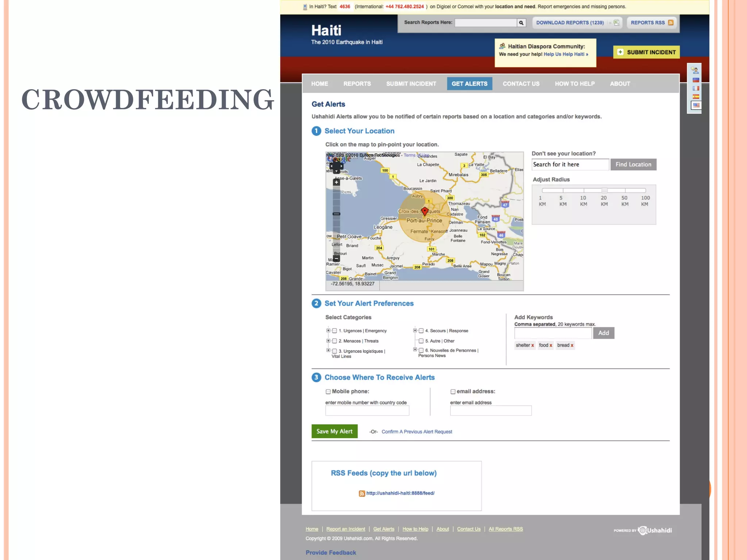Open Confirm A Previous Alert Request link

417,432
